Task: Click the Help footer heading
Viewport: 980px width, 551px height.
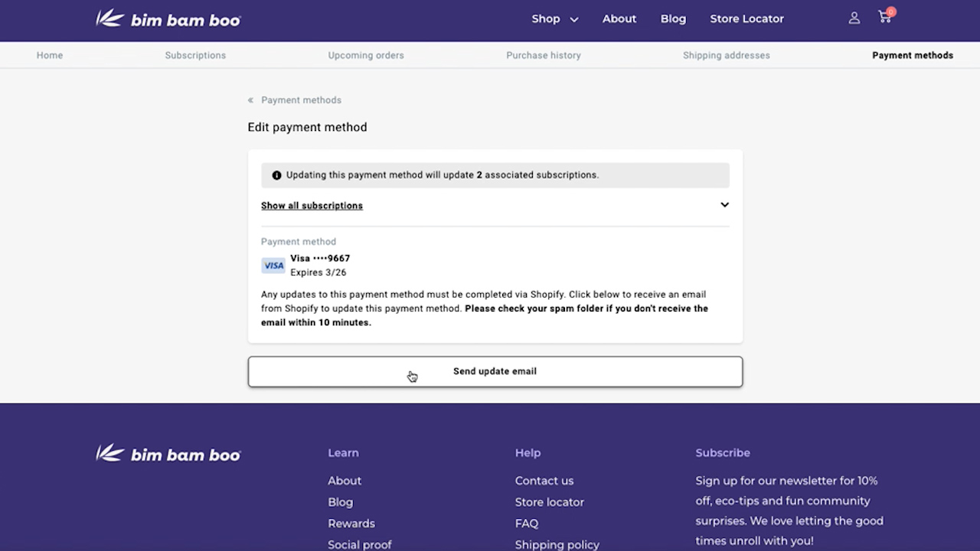Action: [x=528, y=453]
